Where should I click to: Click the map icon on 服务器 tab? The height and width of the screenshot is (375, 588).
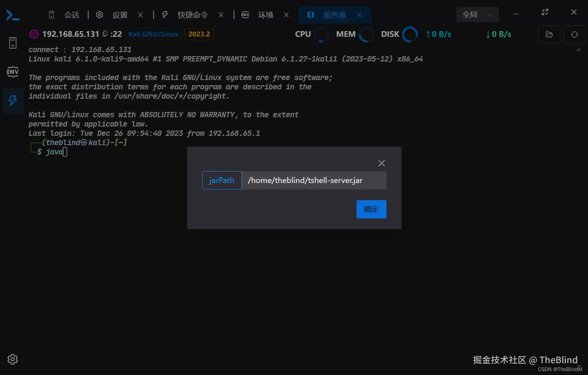[x=311, y=15]
